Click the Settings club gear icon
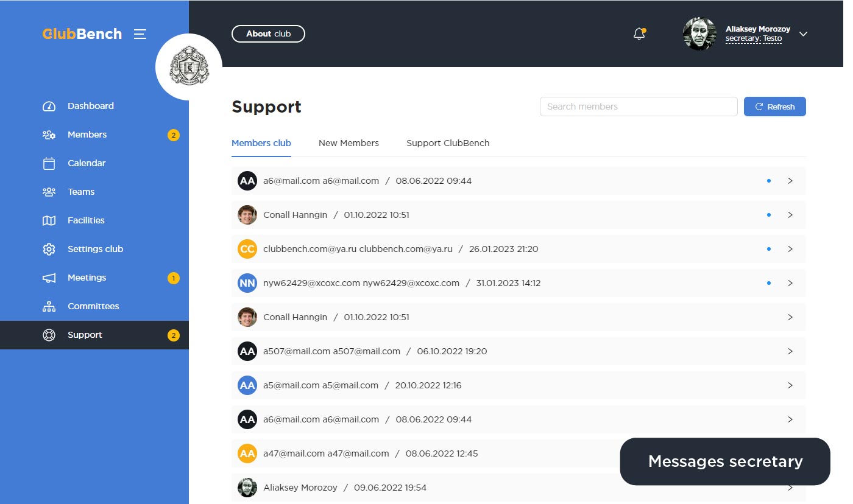 point(49,249)
